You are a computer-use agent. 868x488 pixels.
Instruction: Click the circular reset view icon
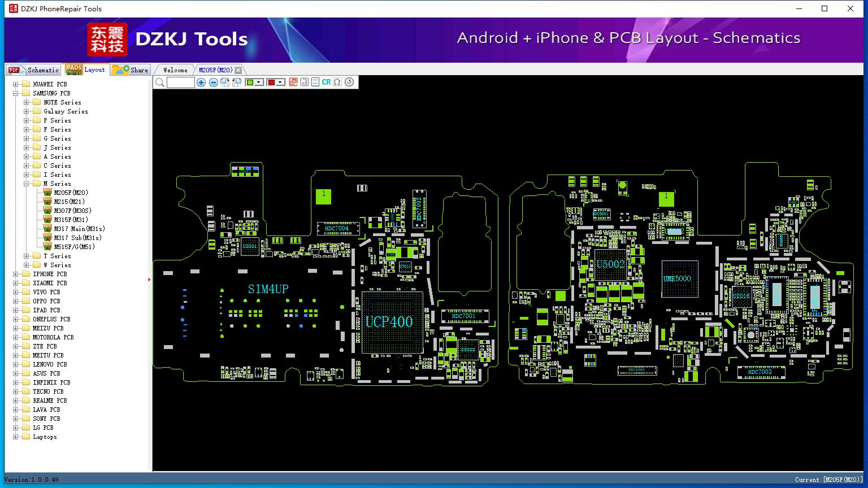349,82
